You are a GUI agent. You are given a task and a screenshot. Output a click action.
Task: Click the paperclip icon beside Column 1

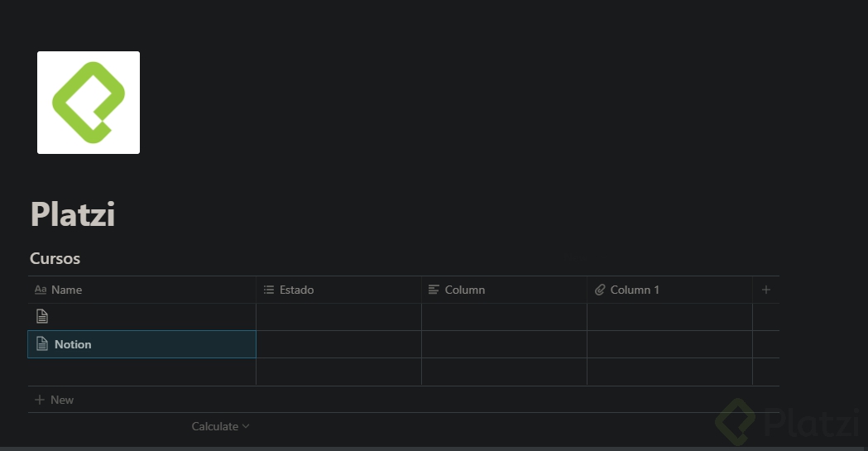point(600,290)
